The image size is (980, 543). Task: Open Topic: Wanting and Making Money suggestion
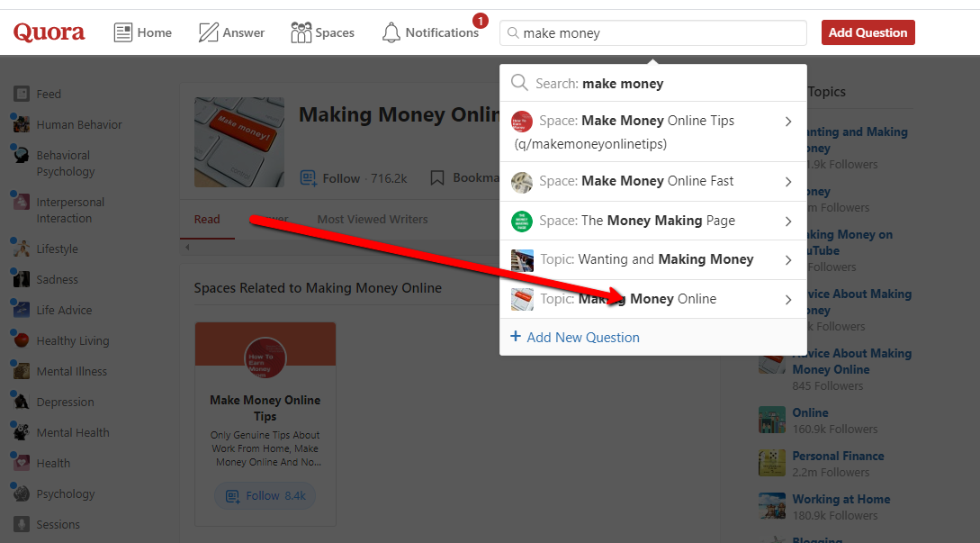point(653,259)
